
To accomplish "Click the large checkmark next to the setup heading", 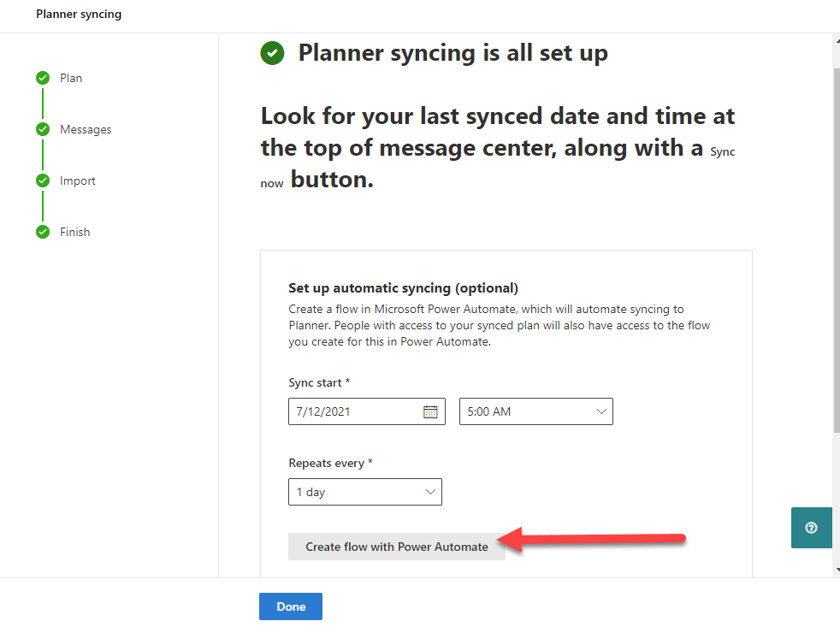I will [x=272, y=53].
